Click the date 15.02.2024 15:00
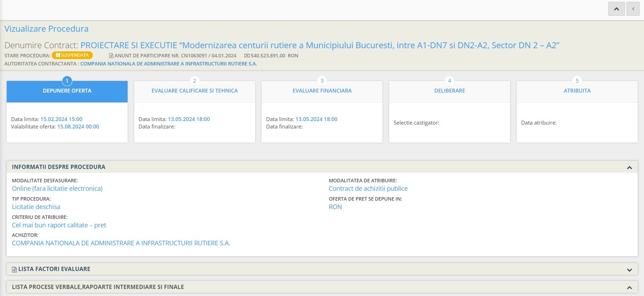The width and height of the screenshot is (644, 296). [61, 119]
